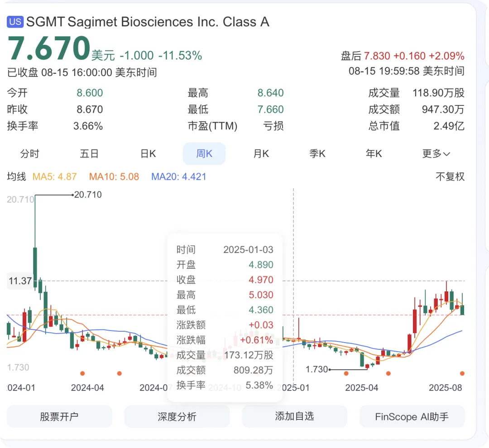Switch to the 分时 intraday tab
489x448 pixels.
point(30,154)
